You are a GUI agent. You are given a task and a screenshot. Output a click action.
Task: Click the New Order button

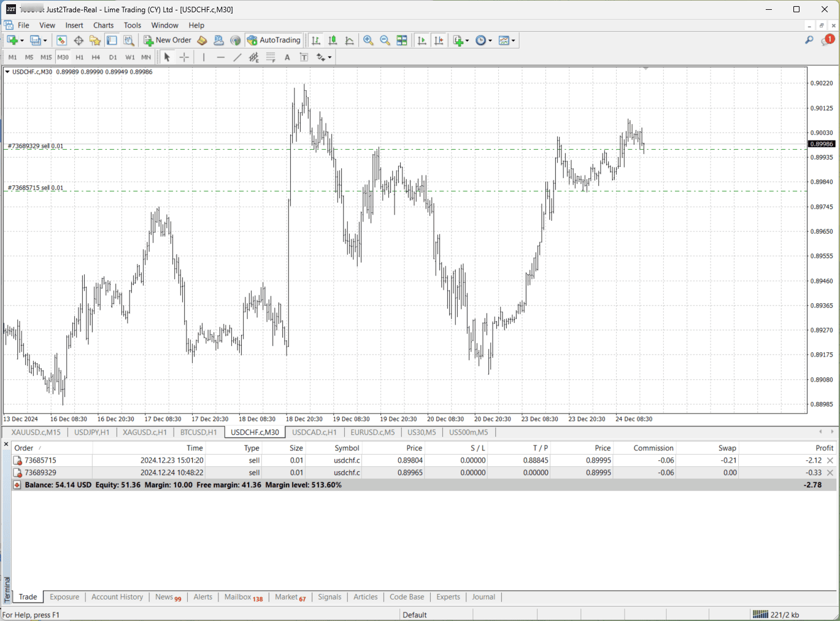[168, 40]
